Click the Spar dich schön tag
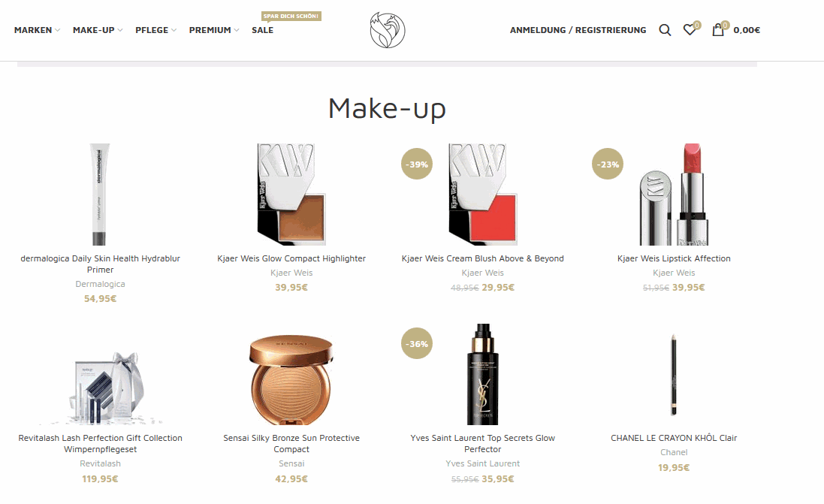 (x=291, y=17)
